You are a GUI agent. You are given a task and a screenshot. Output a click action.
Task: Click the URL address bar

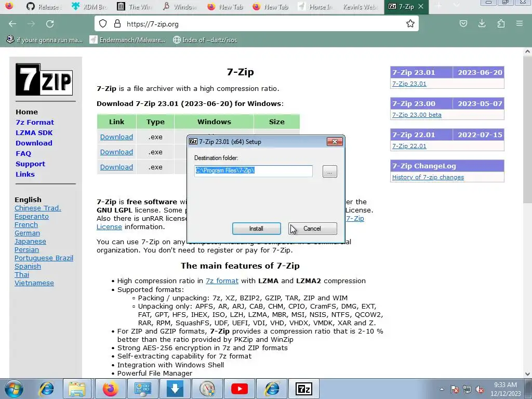click(x=256, y=24)
